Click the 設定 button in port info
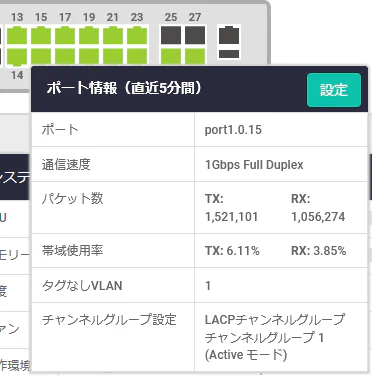The height and width of the screenshot is (376, 372). click(334, 90)
